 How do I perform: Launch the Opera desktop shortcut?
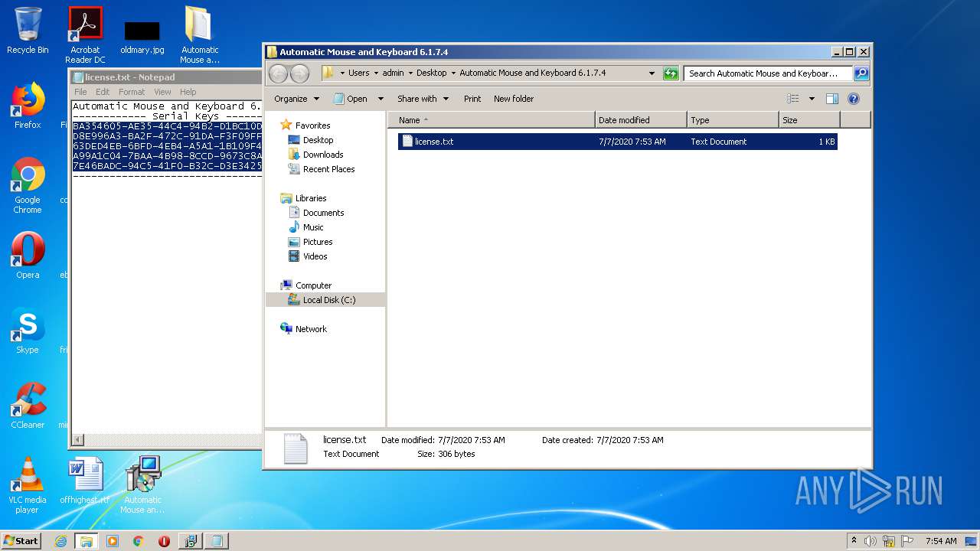[x=28, y=256]
